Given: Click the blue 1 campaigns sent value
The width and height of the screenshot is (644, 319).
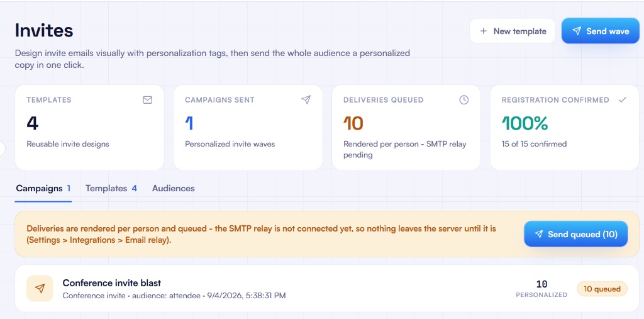Looking at the screenshot, I should (x=189, y=123).
